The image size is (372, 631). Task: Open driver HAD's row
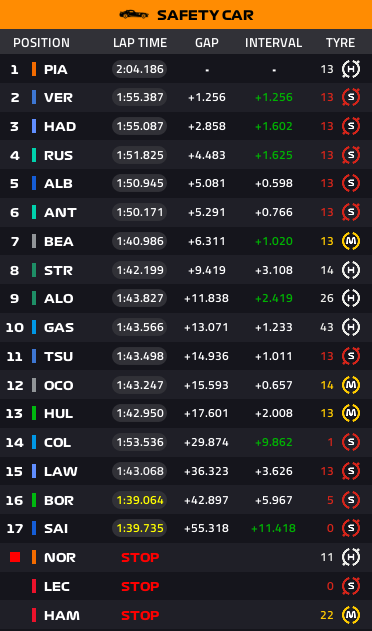coord(186,126)
